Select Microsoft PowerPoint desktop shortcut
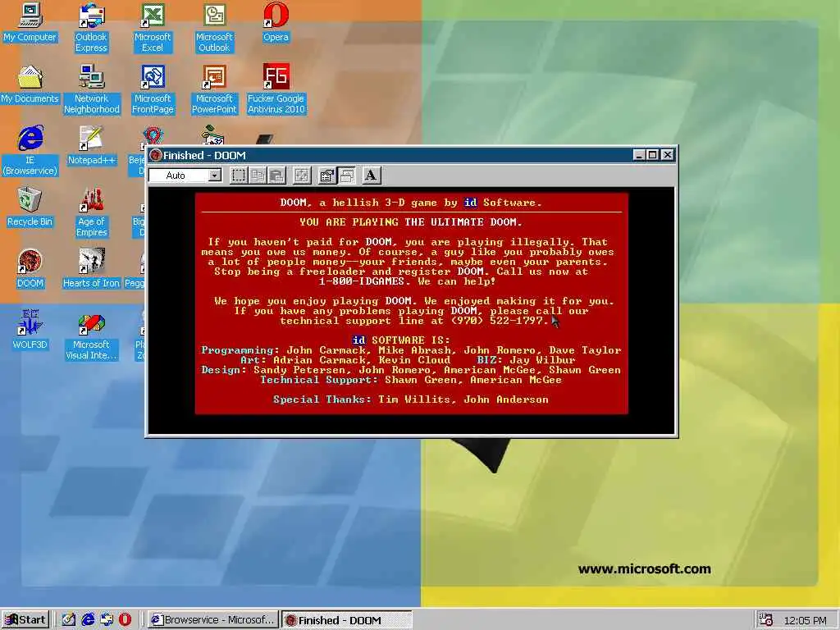 214,89
